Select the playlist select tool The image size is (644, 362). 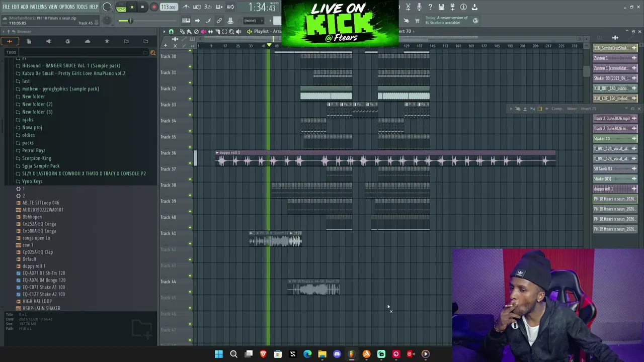coord(224,31)
